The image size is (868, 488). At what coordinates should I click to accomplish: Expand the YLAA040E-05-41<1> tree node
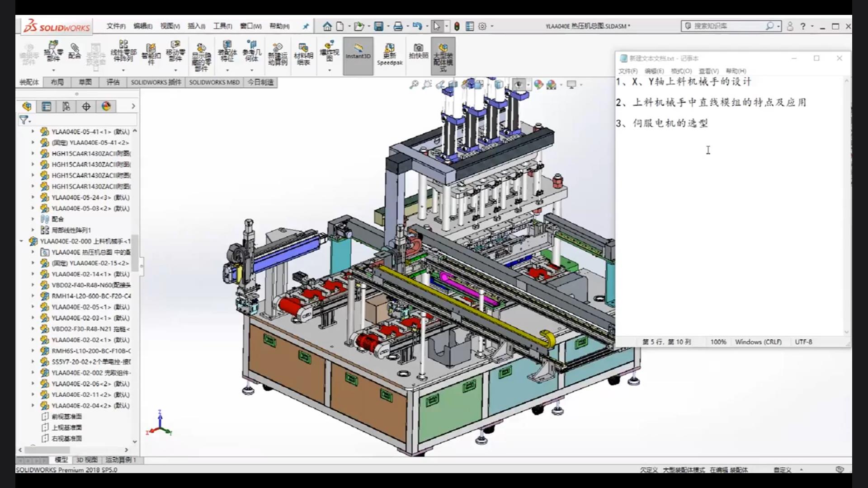33,131
